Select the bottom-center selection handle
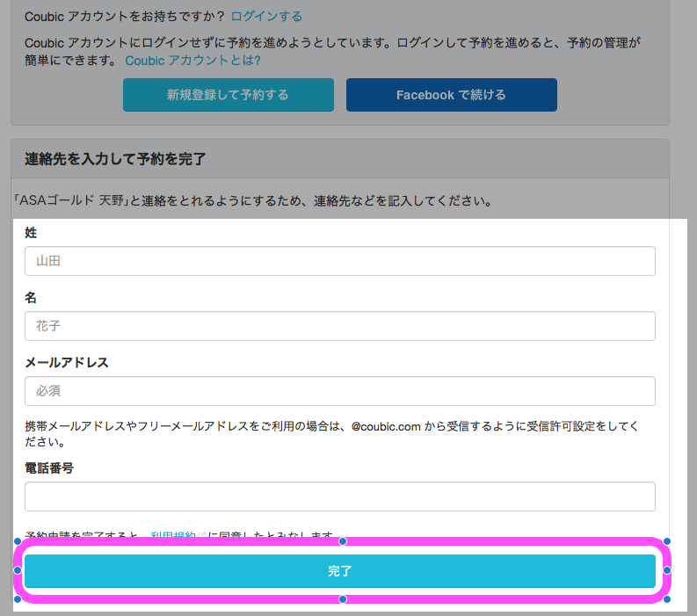This screenshot has width=697, height=616. [x=342, y=599]
